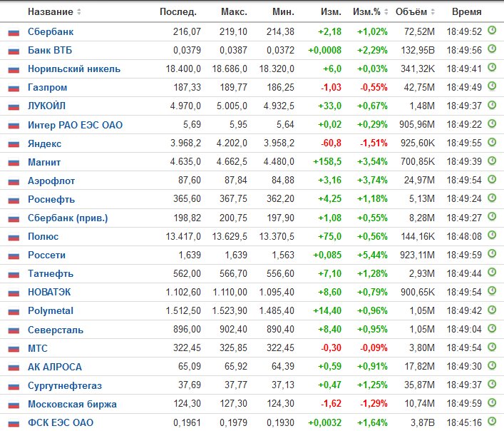Click the Russian flag beside Сургутнефтегаз
The image size is (504, 431).
coord(14,386)
